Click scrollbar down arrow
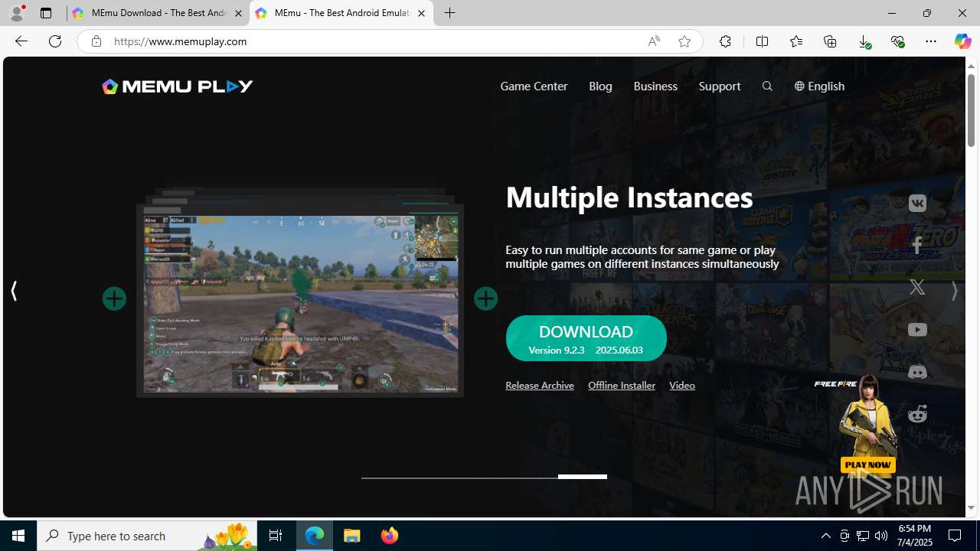The image size is (980, 551). pyautogui.click(x=971, y=508)
